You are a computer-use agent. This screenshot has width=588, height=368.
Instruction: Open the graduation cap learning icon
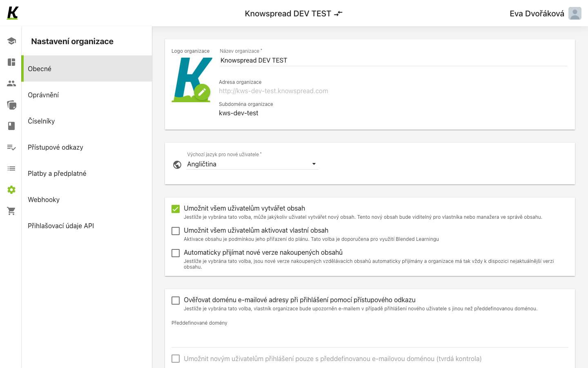[x=11, y=41]
